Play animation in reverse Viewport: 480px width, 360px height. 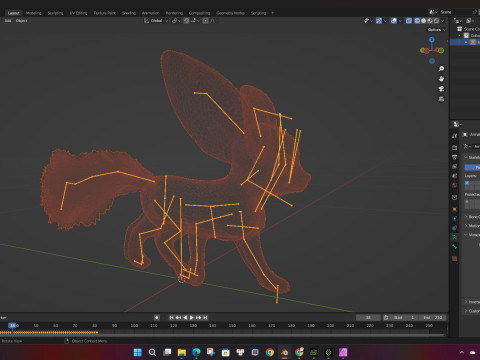coord(185,317)
